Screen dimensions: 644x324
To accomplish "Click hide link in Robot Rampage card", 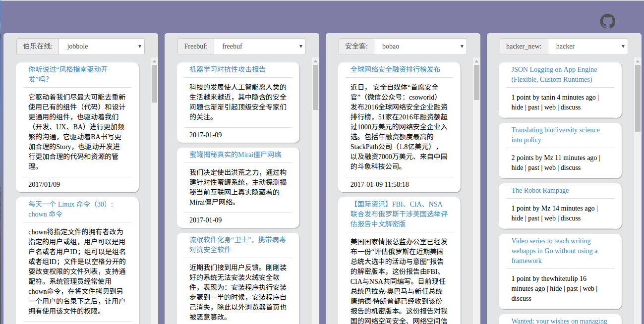I will (517, 218).
